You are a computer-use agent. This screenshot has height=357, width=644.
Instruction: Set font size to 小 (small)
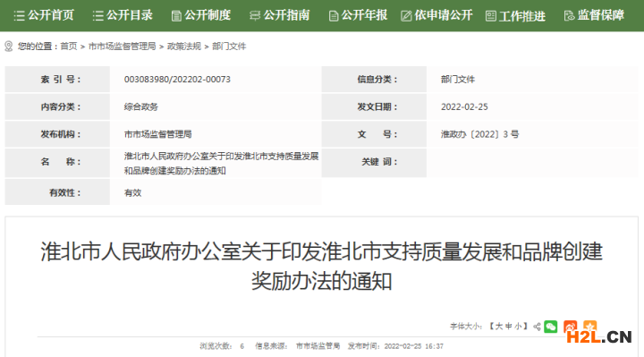[x=518, y=327]
